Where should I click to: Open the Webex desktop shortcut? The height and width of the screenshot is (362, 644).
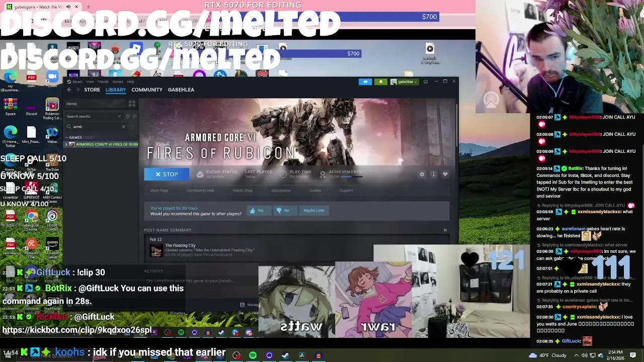[52, 135]
